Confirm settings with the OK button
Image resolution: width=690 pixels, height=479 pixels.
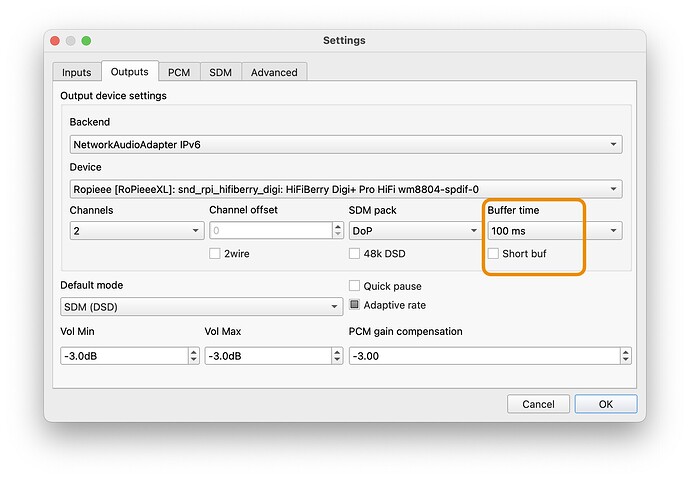pos(605,404)
